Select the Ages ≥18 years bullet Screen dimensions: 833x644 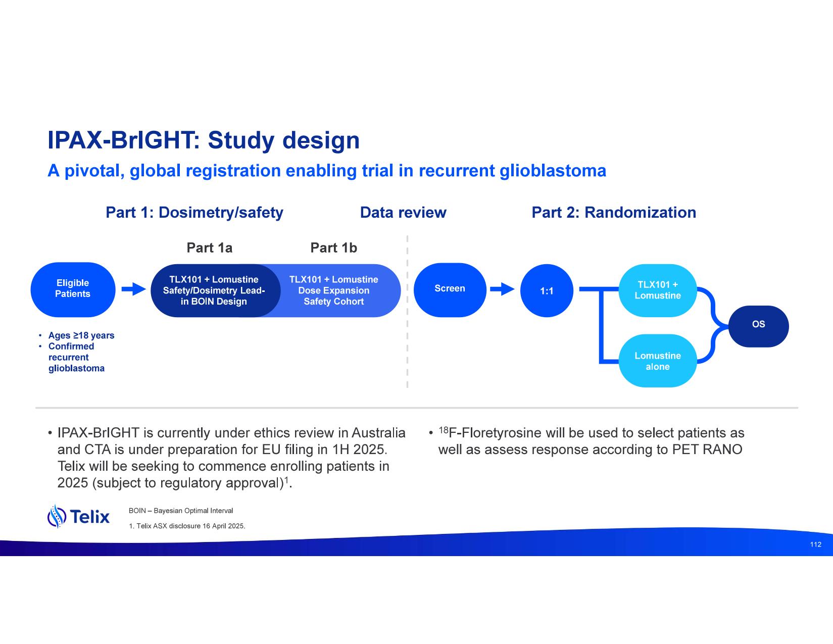(81, 335)
